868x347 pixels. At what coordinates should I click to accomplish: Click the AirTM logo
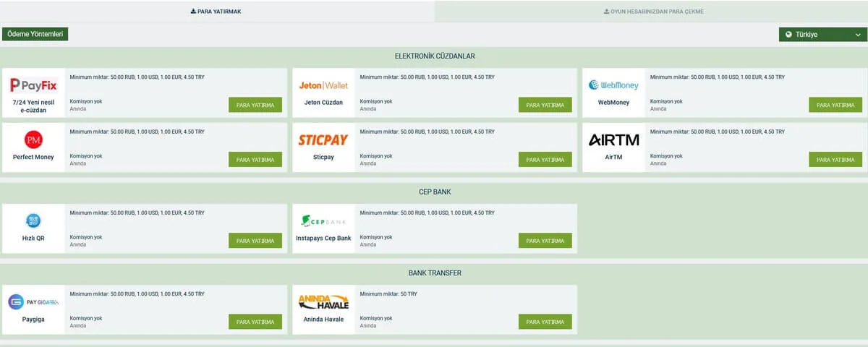tap(613, 140)
